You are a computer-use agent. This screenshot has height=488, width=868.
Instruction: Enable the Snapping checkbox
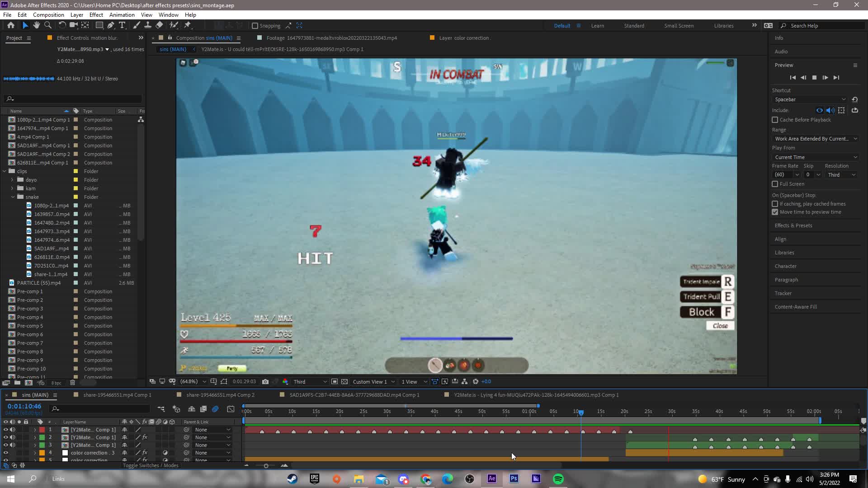pos(255,26)
